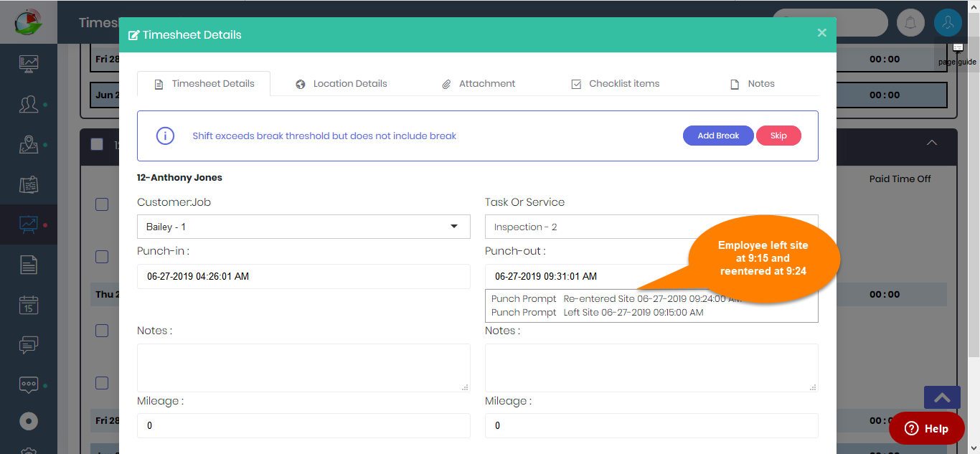Click the app logo in the sidebar
The image size is (980, 454).
(x=29, y=22)
